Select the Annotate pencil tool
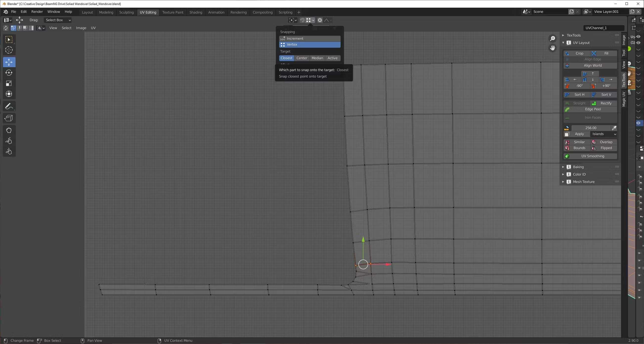644x344 pixels. point(9,106)
